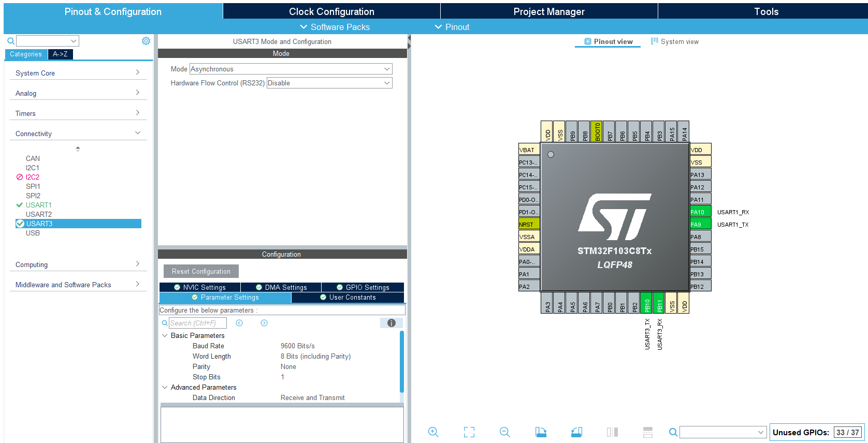This screenshot has width=868, height=443.
Task: Click the USART3 enabled checkmark icon
Action: coord(20,224)
